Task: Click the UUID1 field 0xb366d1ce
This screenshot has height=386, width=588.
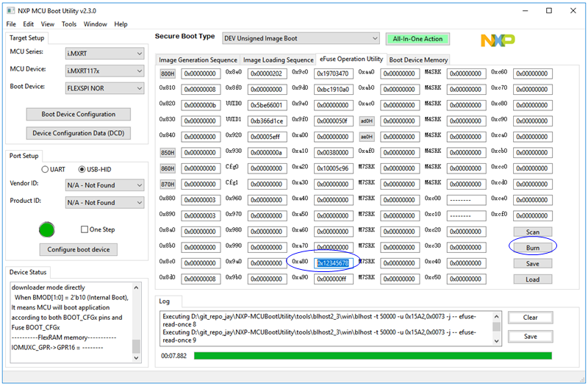Action: pos(267,121)
